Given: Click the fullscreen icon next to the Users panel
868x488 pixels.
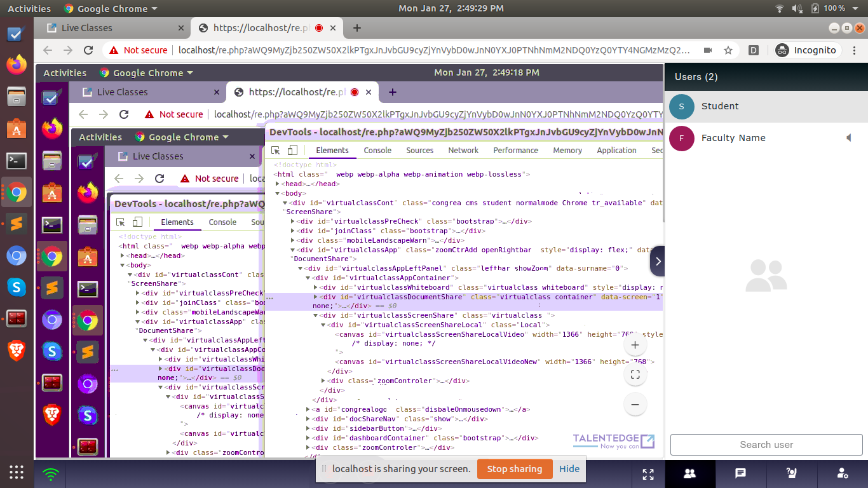Looking at the screenshot, I should (648, 473).
